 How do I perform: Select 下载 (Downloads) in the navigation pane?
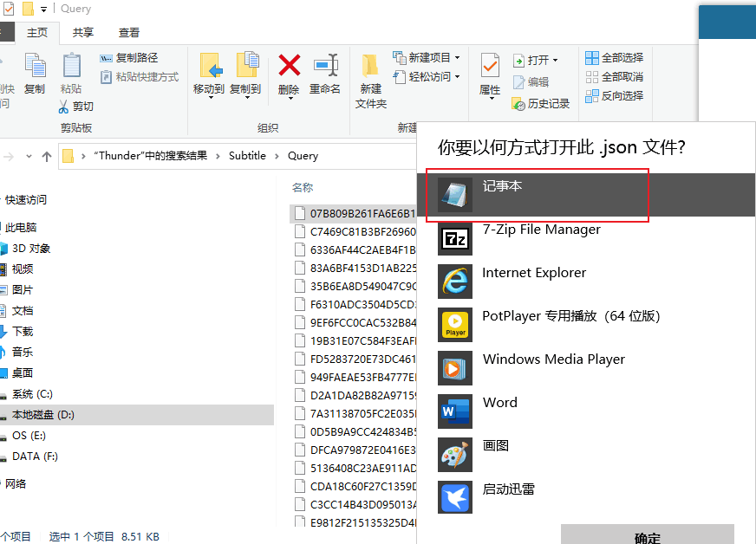tap(23, 332)
